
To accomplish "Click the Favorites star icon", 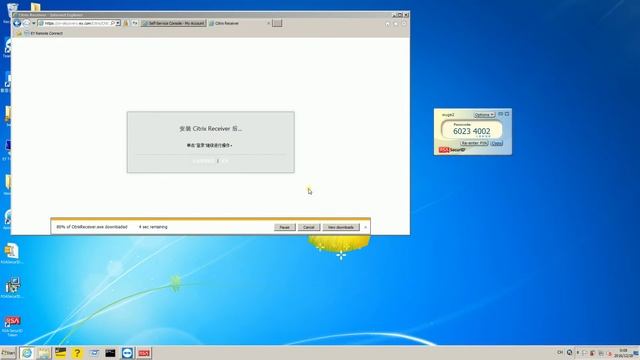I will tap(396, 24).
